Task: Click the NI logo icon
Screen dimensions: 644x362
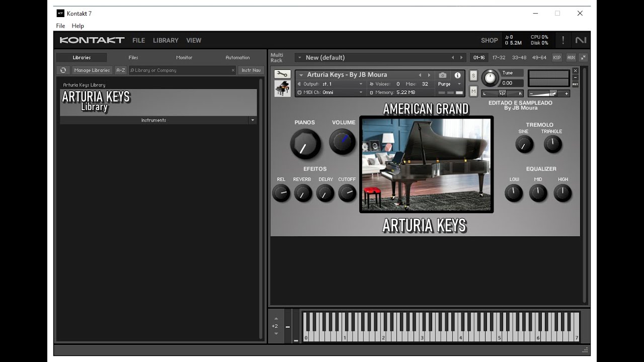Action: point(581,40)
